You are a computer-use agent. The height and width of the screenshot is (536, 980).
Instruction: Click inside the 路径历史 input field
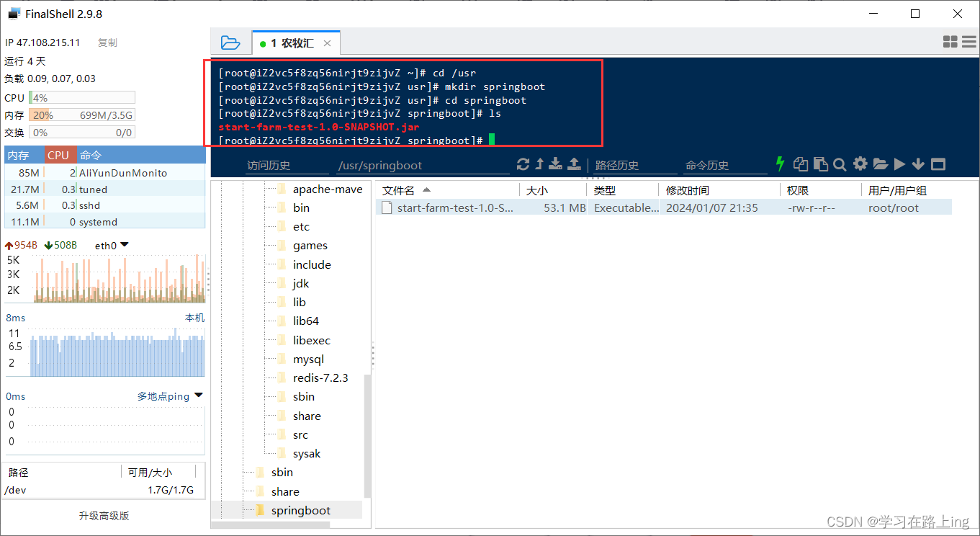tap(634, 166)
